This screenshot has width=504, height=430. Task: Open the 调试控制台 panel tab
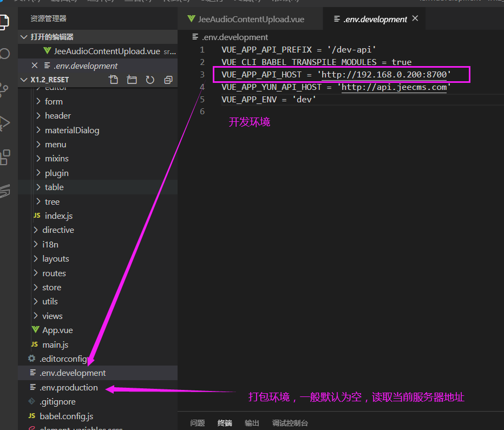point(290,423)
